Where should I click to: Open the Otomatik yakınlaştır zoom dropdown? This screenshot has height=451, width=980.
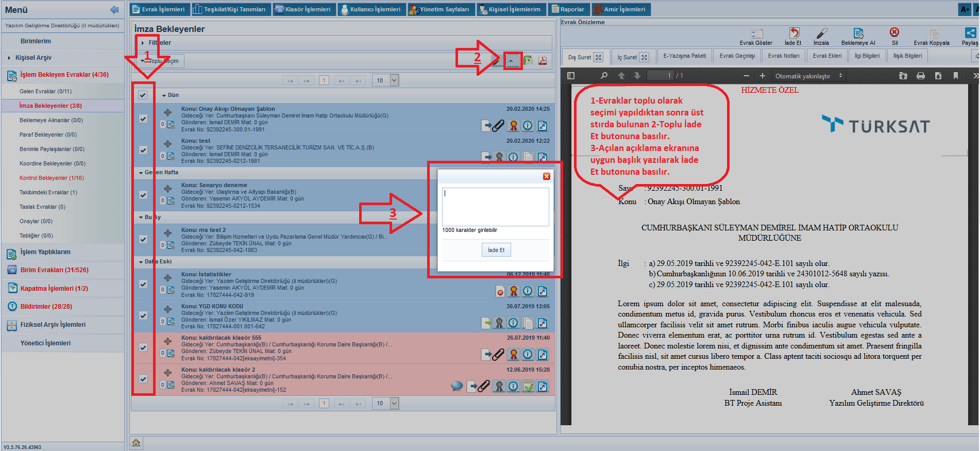pos(808,76)
